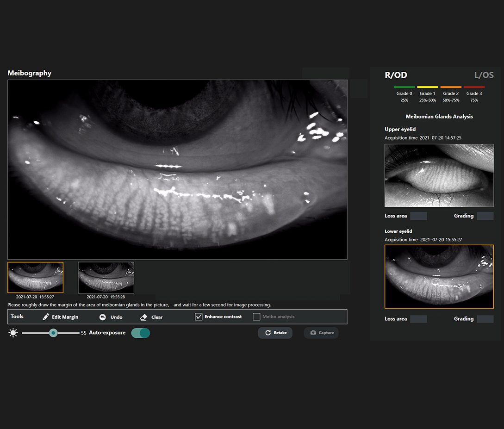Image resolution: width=504 pixels, height=429 pixels.
Task: Select the Edit Margin pencil tool
Action: pyautogui.click(x=46, y=317)
